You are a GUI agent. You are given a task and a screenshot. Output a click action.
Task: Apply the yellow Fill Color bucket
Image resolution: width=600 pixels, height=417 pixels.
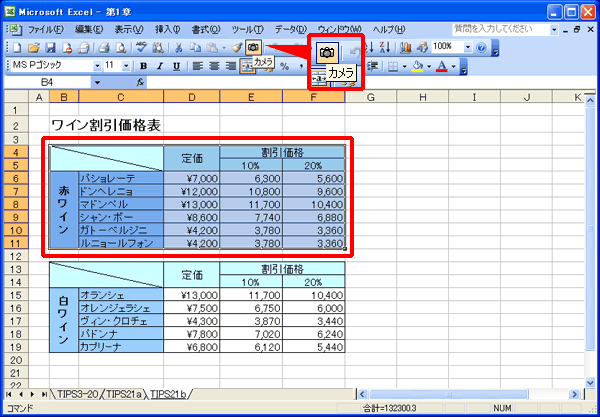point(417,67)
